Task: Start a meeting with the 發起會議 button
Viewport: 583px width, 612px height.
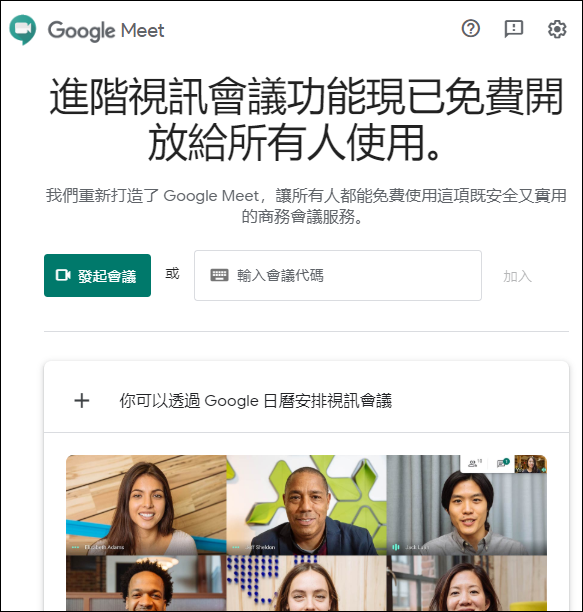Action: [x=98, y=276]
